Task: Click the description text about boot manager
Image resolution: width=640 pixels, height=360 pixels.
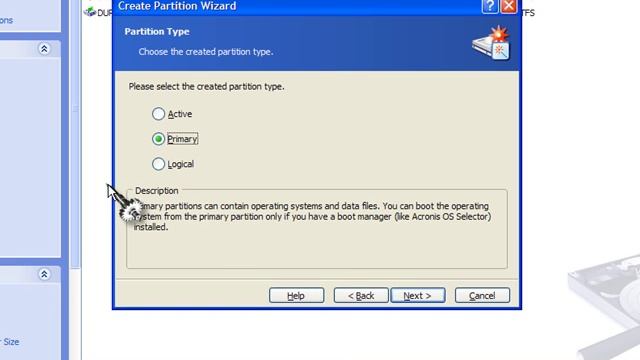Action: click(x=313, y=217)
